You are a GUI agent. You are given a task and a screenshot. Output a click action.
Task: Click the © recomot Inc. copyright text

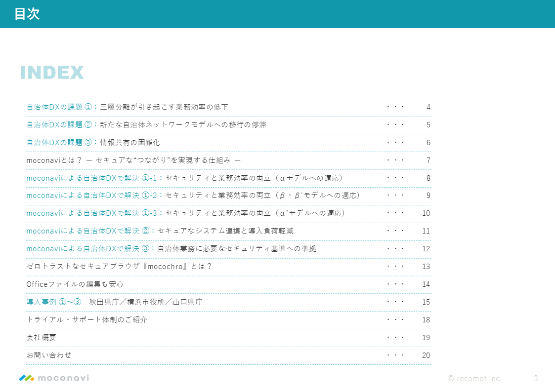(x=474, y=378)
